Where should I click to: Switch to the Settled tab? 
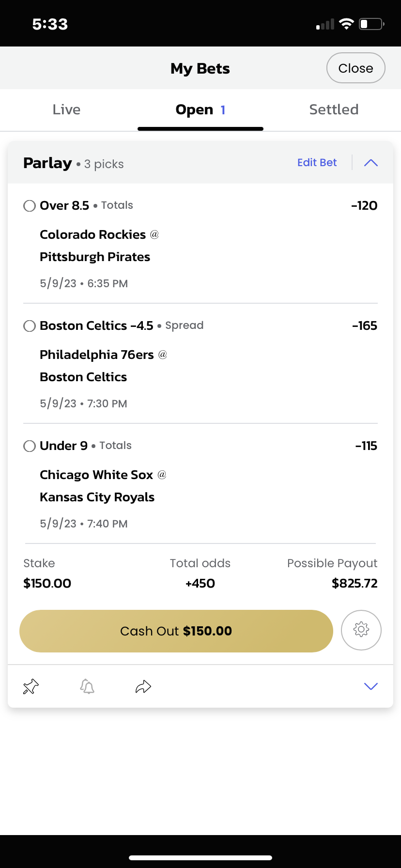pos(334,109)
